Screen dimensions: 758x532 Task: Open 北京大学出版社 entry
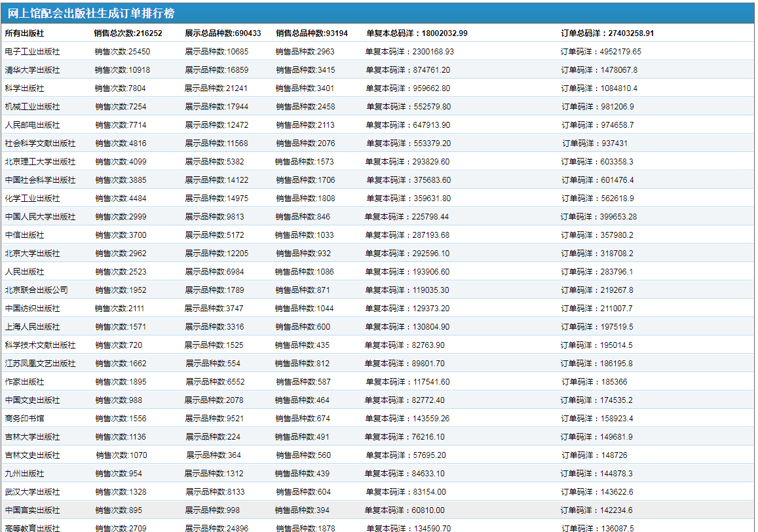coord(32,254)
